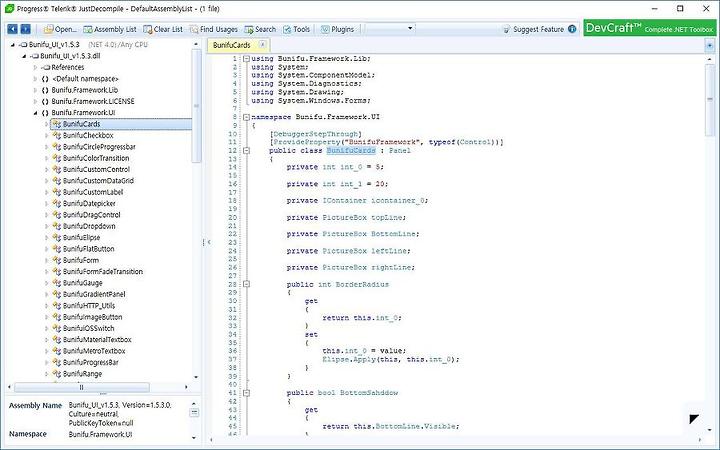Select the BunifuDragControl class
The image size is (720, 450).
click(x=91, y=215)
